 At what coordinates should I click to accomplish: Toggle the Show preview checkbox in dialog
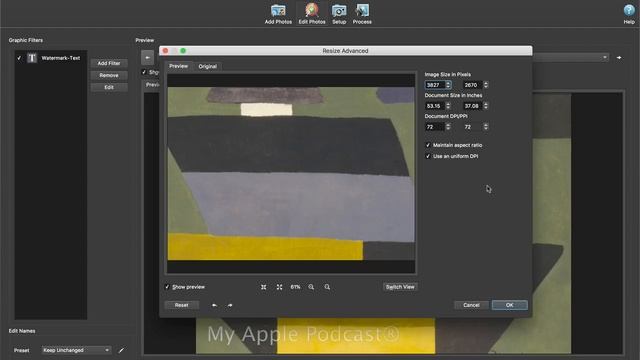pos(167,287)
